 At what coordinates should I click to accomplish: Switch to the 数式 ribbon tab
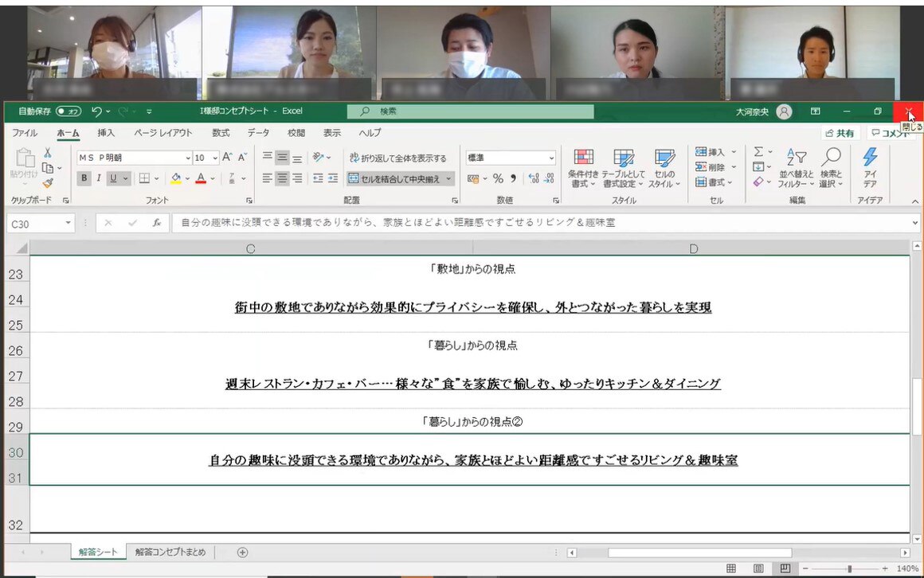click(x=221, y=133)
